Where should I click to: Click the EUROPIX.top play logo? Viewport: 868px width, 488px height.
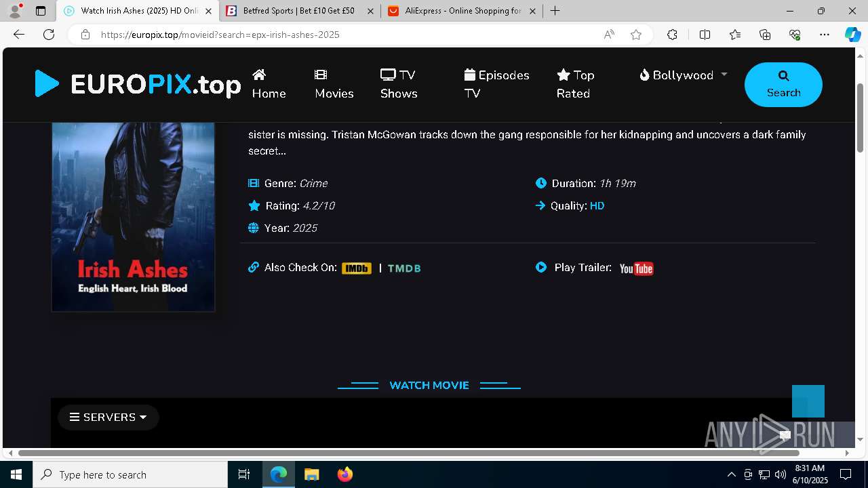click(x=138, y=84)
